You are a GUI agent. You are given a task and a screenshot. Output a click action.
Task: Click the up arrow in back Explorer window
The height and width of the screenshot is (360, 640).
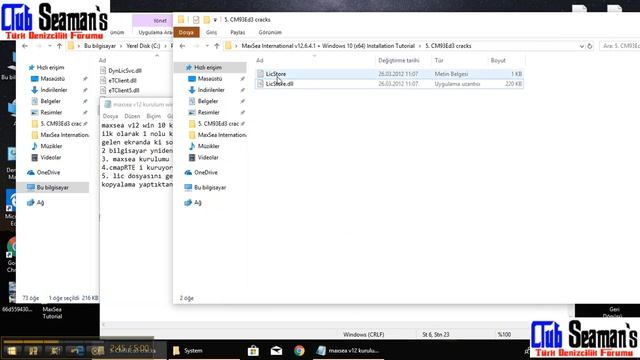point(60,46)
